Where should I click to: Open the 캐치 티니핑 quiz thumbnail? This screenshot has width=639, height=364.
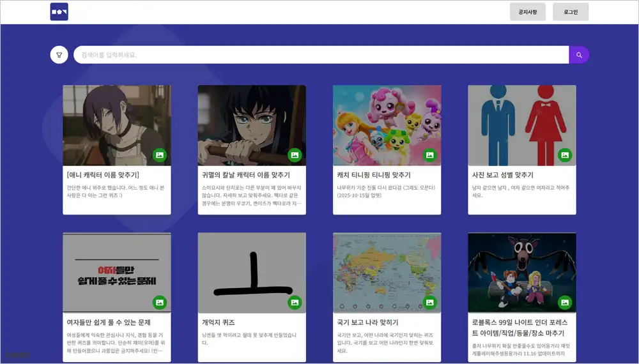coord(387,125)
